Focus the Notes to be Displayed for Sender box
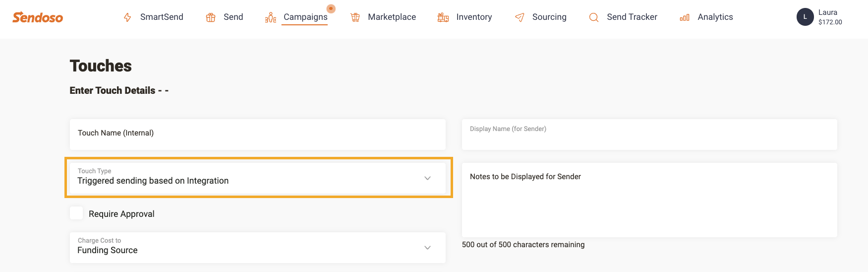 (649, 200)
